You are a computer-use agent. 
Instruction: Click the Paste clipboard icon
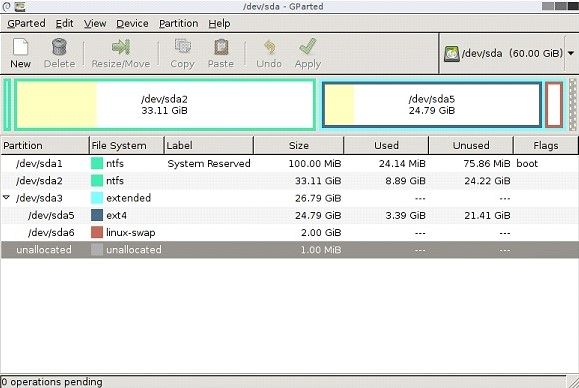click(x=221, y=47)
